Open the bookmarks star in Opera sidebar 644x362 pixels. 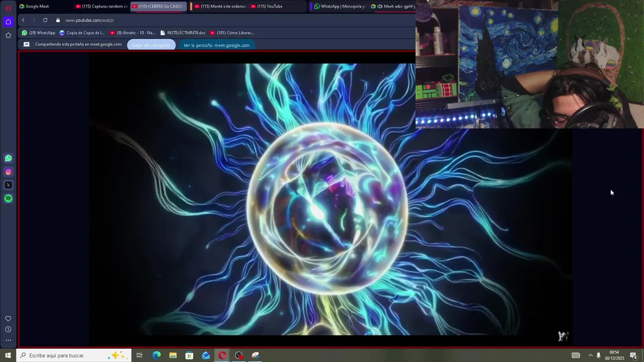[x=8, y=35]
